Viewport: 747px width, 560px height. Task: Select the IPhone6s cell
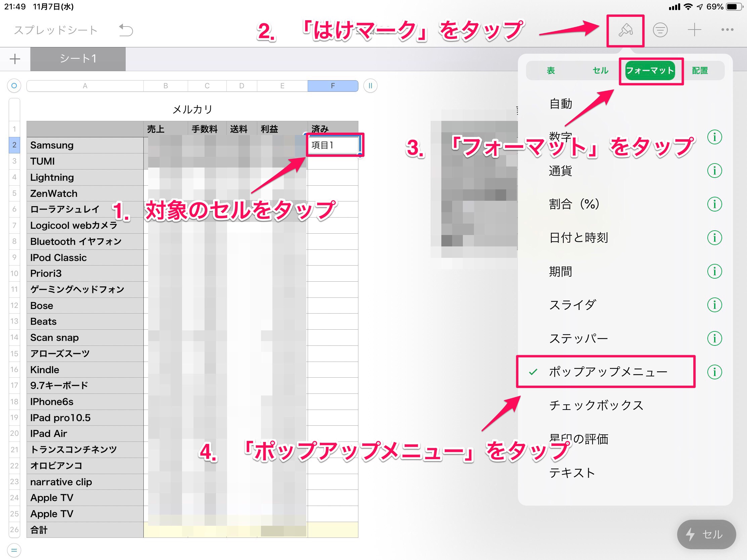85,402
